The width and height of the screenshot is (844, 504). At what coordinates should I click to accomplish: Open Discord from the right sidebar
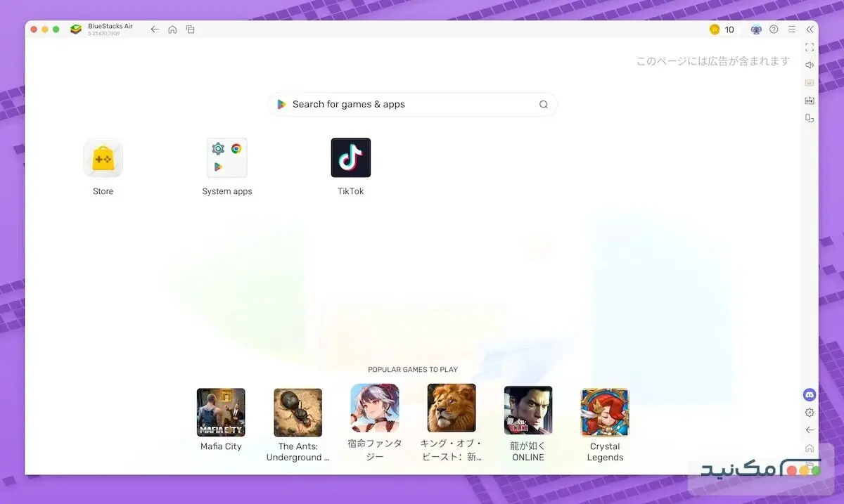[809, 394]
